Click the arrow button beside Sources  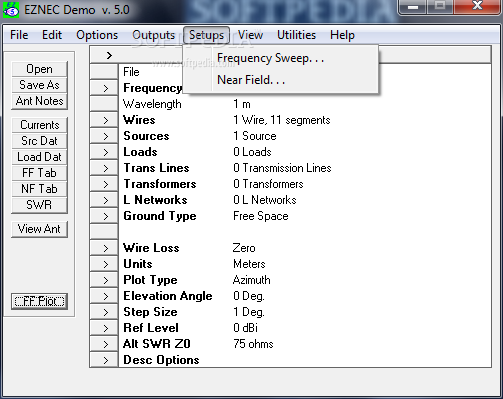click(104, 136)
